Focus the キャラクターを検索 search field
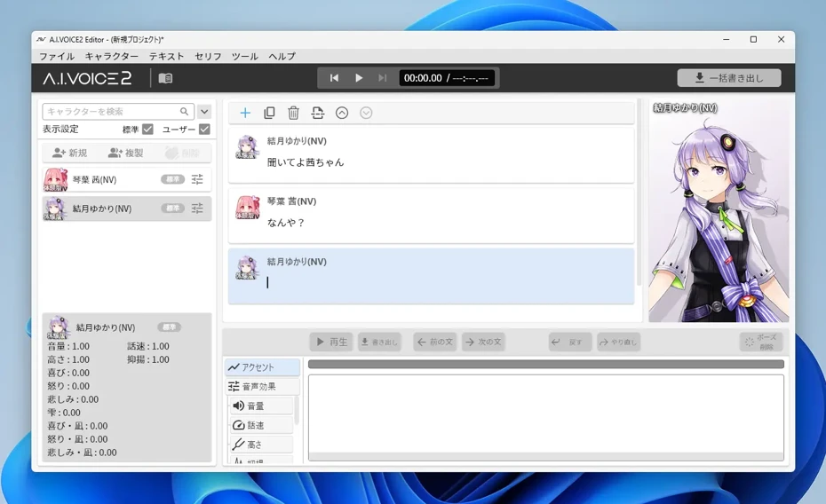 (x=118, y=112)
